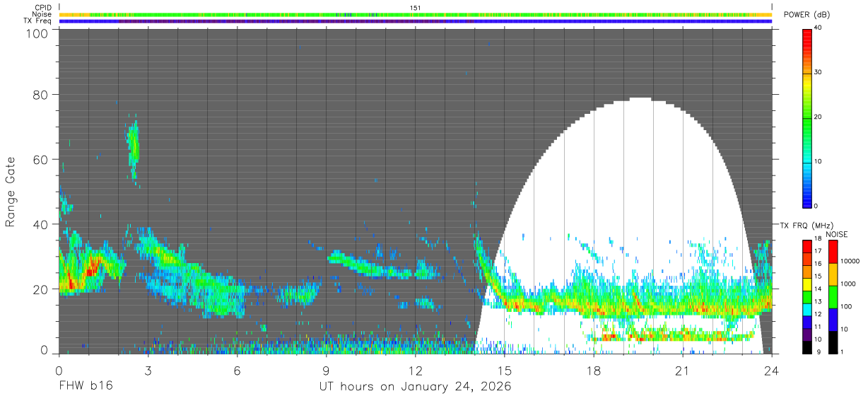
Task: Click the 60 tick on the Range Gate axis
Action: point(40,159)
